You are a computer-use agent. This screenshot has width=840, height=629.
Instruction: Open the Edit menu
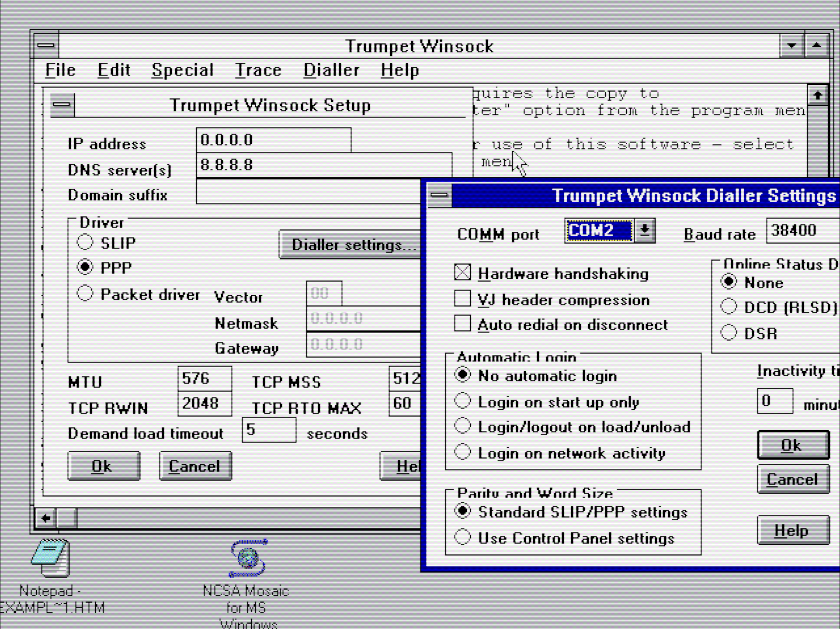coord(114,70)
